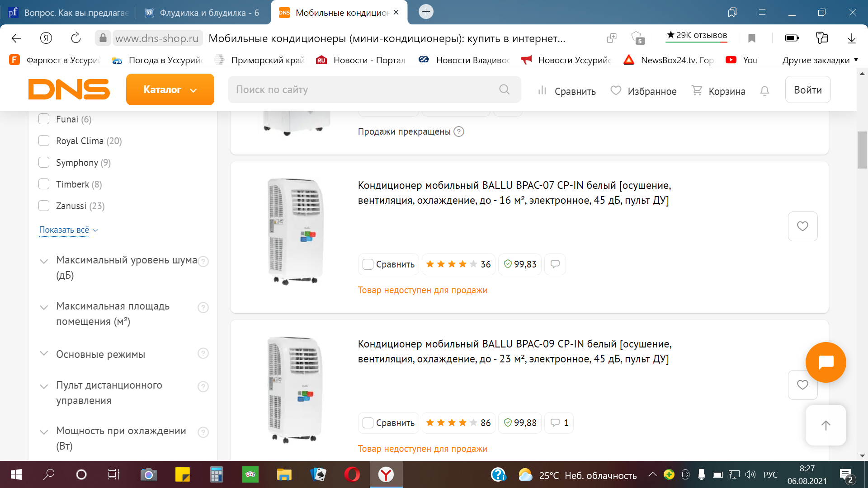This screenshot has width=868, height=488.
Task: Tick Сравнить checkbox for BALLU BPAC-07
Action: [368, 264]
